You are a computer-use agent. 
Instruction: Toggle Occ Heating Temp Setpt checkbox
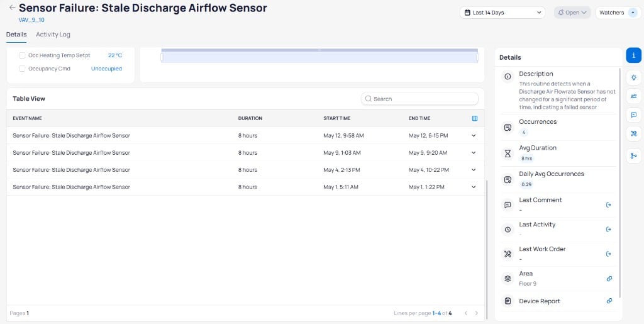[22, 55]
